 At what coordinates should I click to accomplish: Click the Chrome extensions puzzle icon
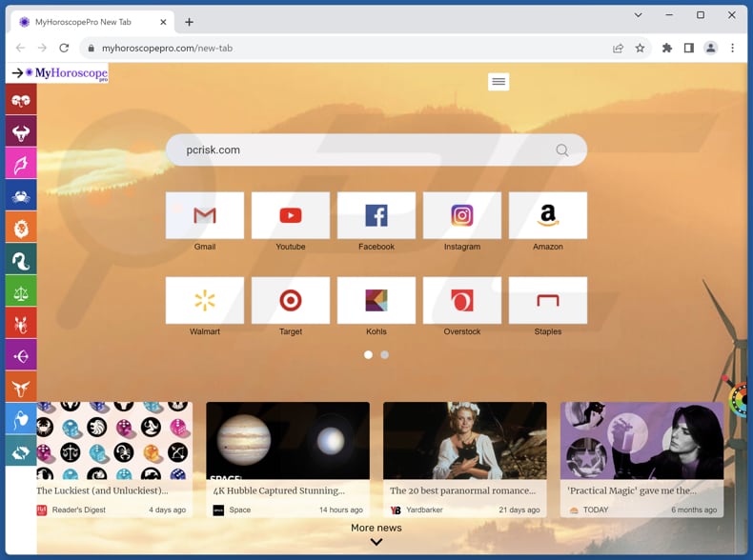coord(666,48)
